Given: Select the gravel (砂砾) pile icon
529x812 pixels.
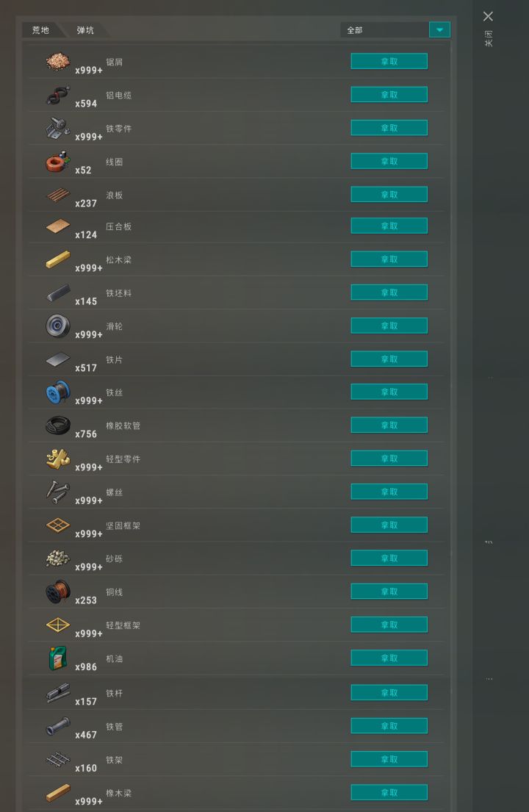Looking at the screenshot, I should tap(57, 558).
